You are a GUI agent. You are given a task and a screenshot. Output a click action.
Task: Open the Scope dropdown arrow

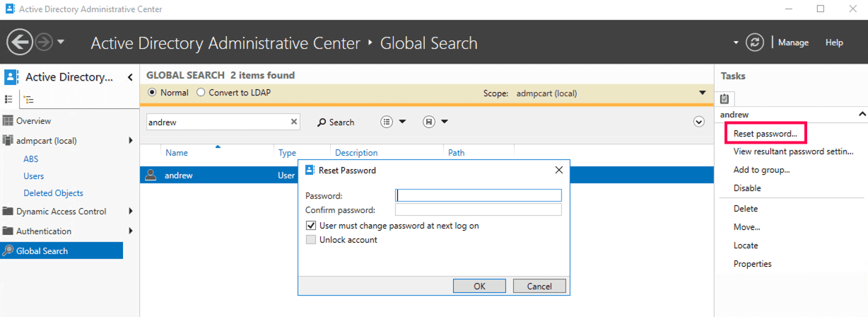tap(702, 93)
